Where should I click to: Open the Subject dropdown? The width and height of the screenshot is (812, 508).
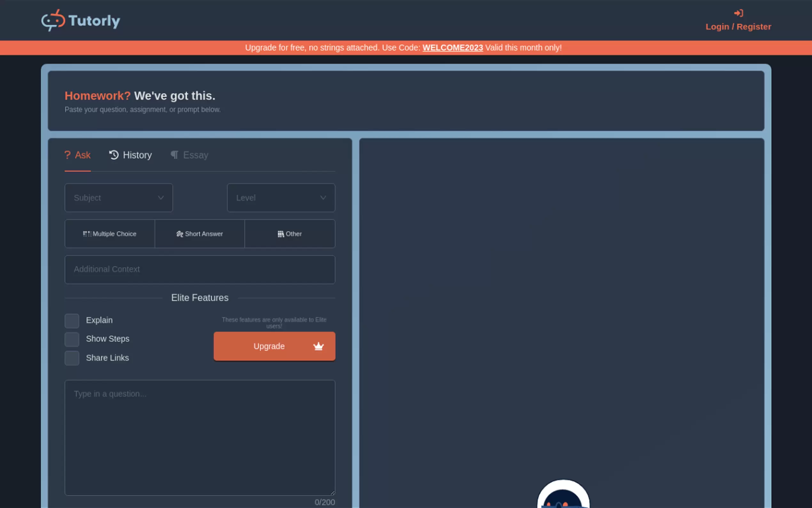point(119,198)
